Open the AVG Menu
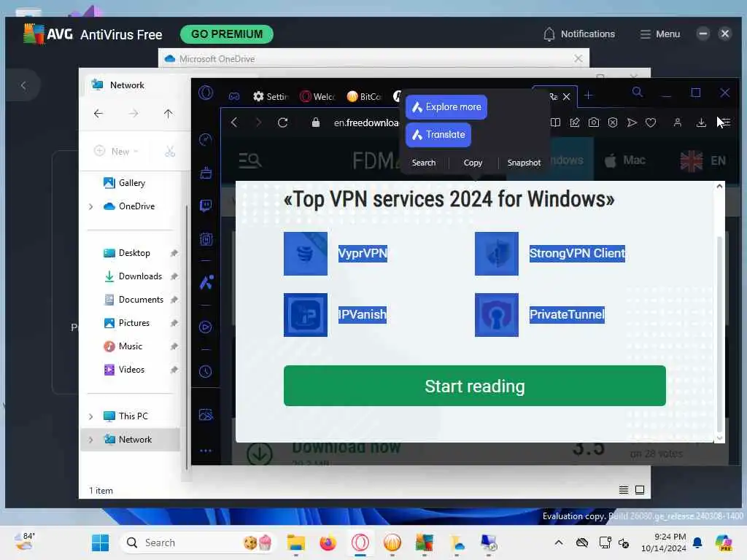The image size is (747, 560). (x=659, y=34)
